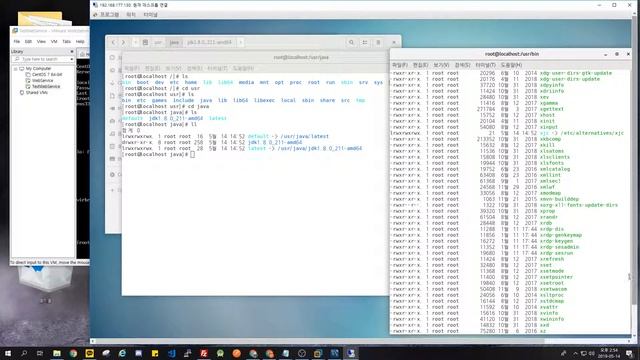Open Internet Explorer from the taskbar

point(122,353)
